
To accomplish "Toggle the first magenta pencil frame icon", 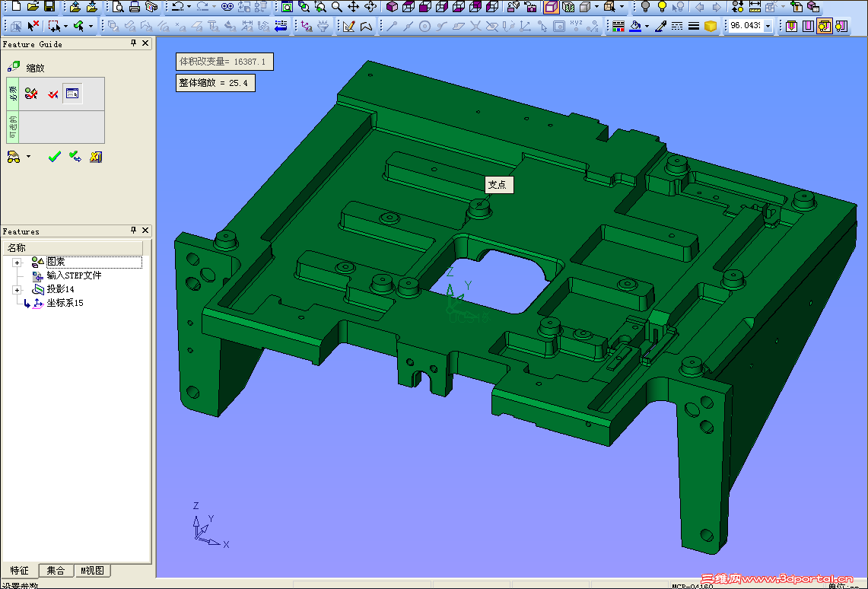I will pyautogui.click(x=791, y=25).
